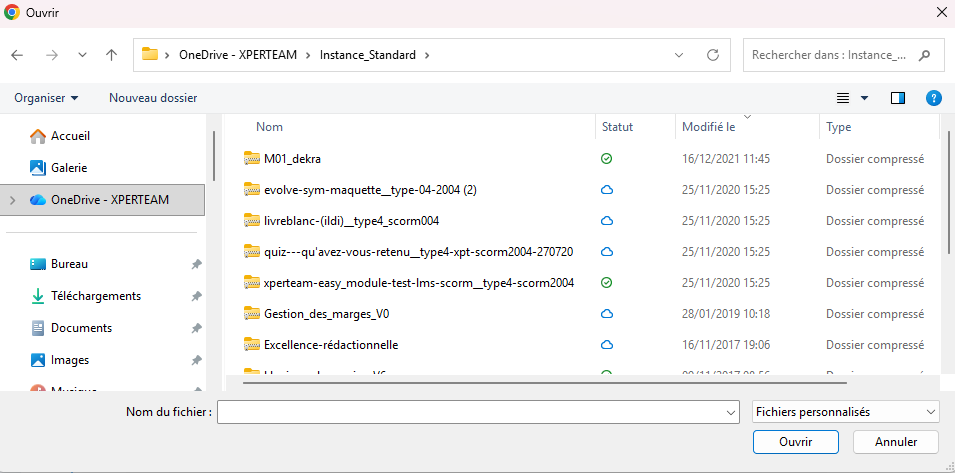
Task: Click the search magnifier icon
Action: [924, 55]
